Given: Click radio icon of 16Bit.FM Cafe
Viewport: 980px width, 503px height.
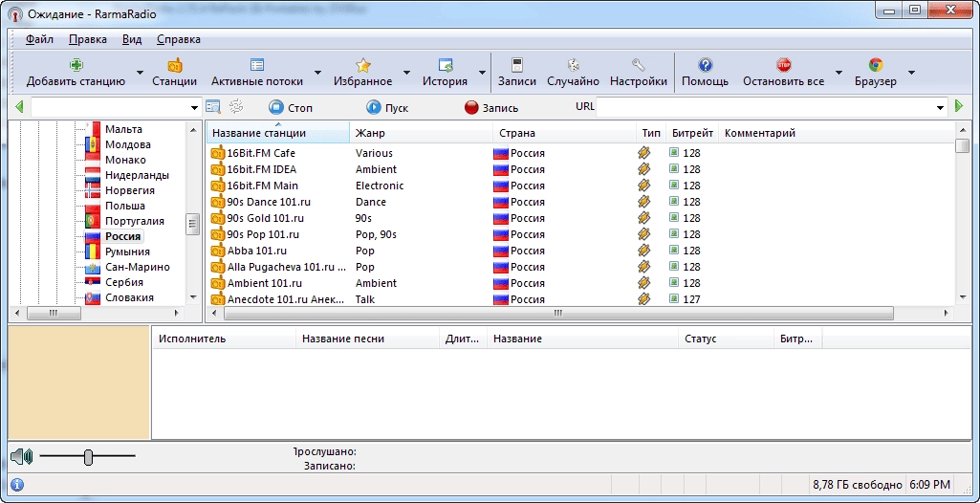Looking at the screenshot, I should (217, 153).
